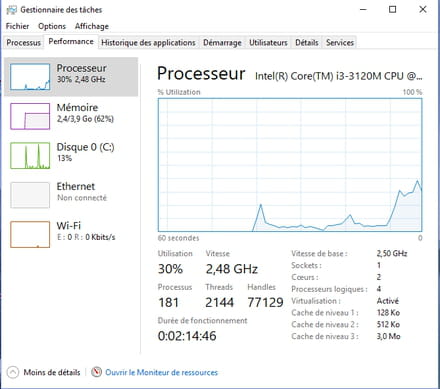Open the Affichage menu
Screen dimensions: 440x389
(x=92, y=26)
